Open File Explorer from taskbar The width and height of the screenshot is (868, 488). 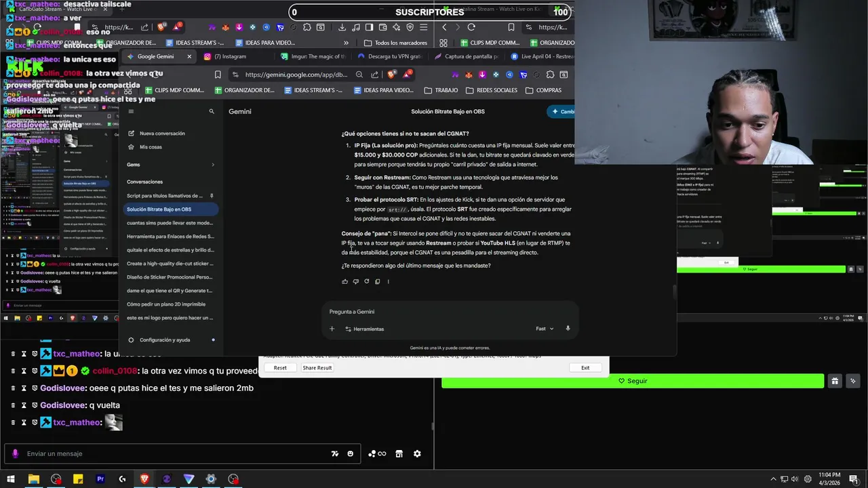(33, 479)
